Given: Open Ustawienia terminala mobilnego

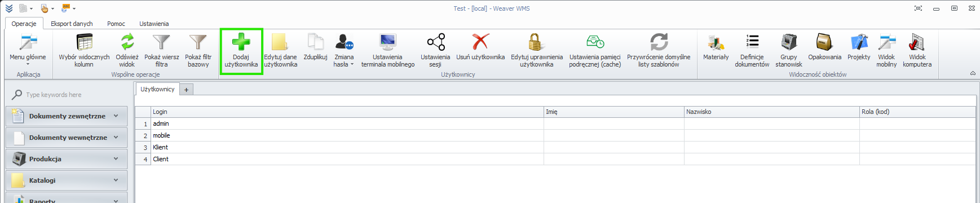Looking at the screenshot, I should tap(388, 50).
